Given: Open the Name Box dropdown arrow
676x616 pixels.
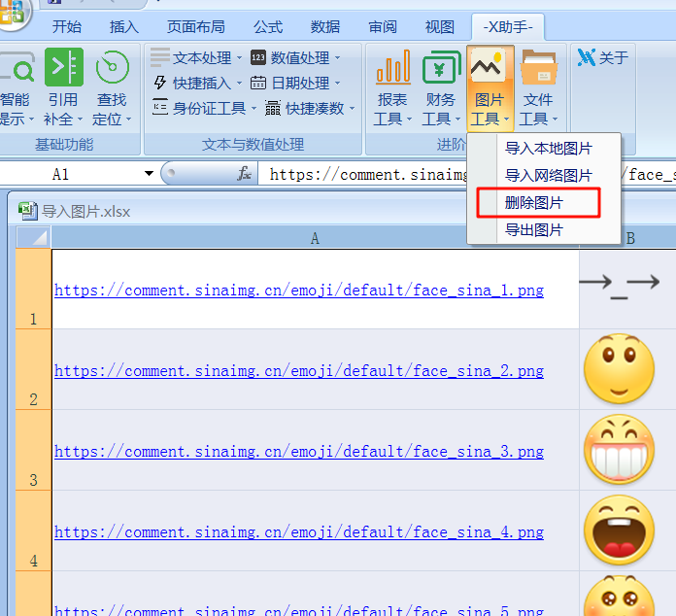Looking at the screenshot, I should 149,173.
